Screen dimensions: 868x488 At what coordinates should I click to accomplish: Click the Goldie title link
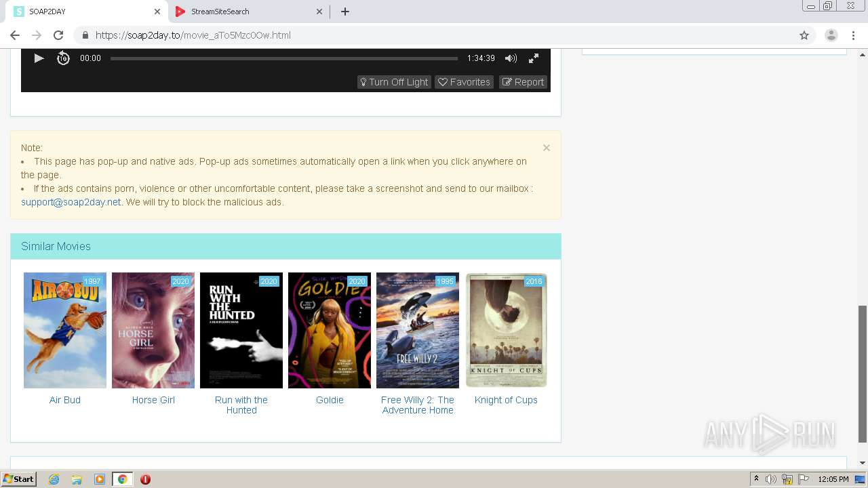(330, 400)
